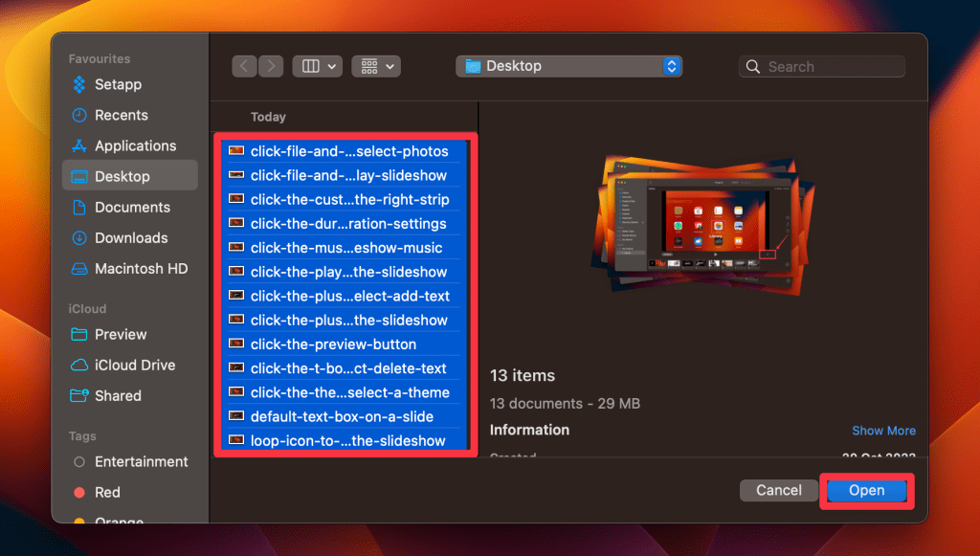
Task: Select file click-file-and-...lay-slideshow
Action: 344,175
